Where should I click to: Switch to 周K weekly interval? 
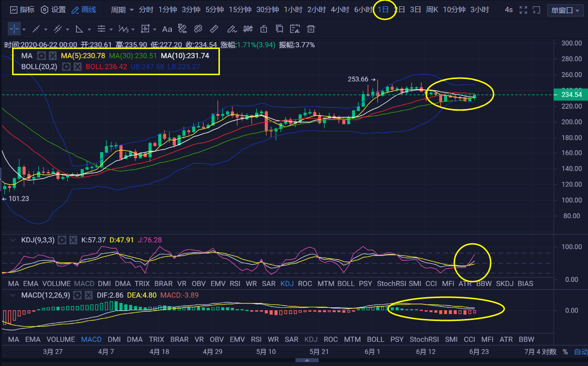tap(432, 10)
